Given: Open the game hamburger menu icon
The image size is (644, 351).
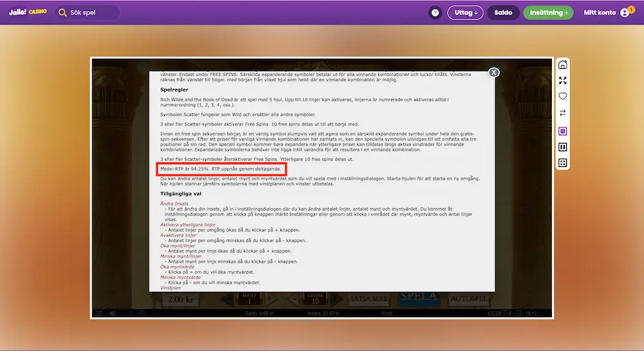Looking at the screenshot, I should click(x=99, y=313).
